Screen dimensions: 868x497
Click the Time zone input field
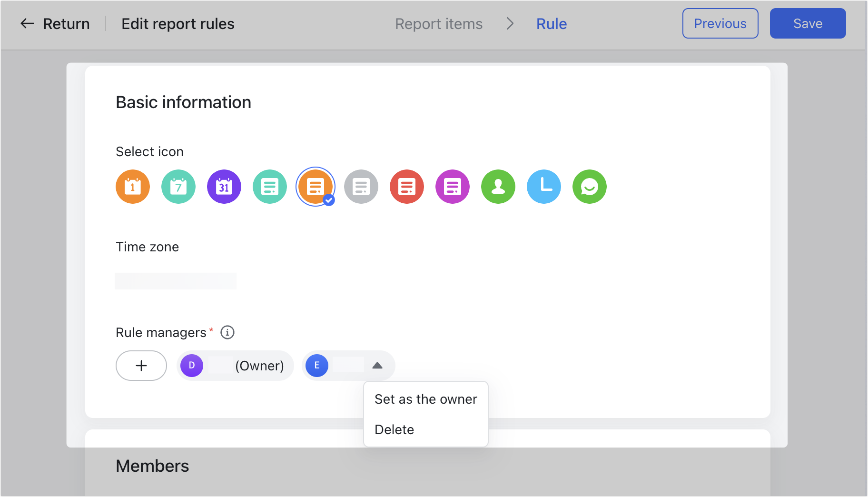tap(175, 280)
